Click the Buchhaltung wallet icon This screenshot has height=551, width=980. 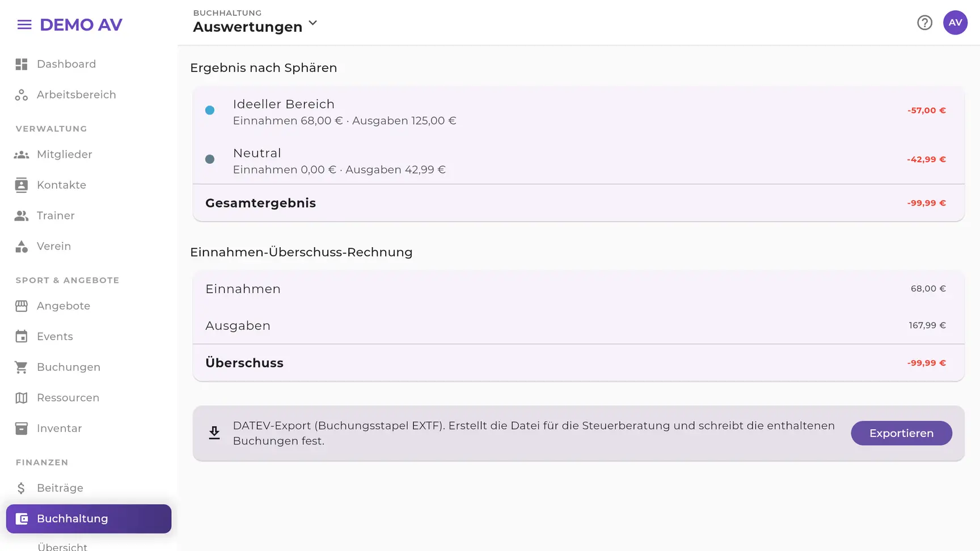22,519
